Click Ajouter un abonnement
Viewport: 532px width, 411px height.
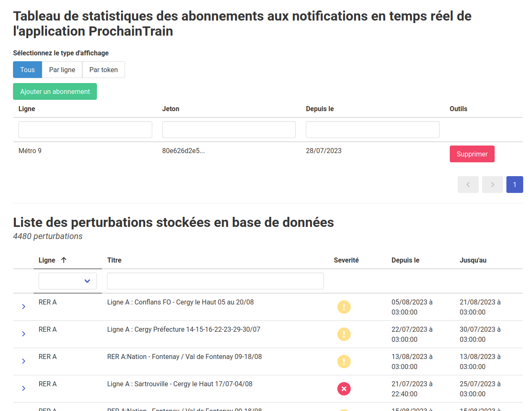coord(55,91)
